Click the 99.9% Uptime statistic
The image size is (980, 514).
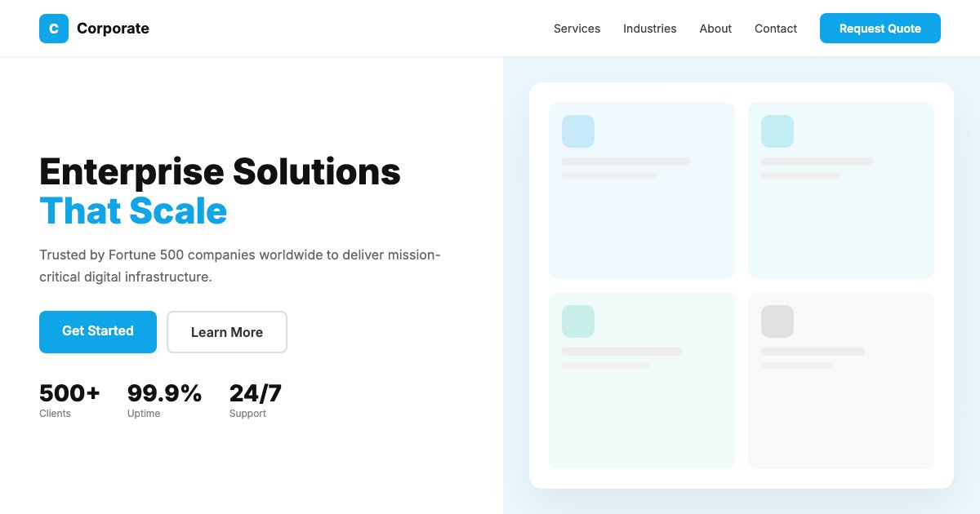[164, 401]
